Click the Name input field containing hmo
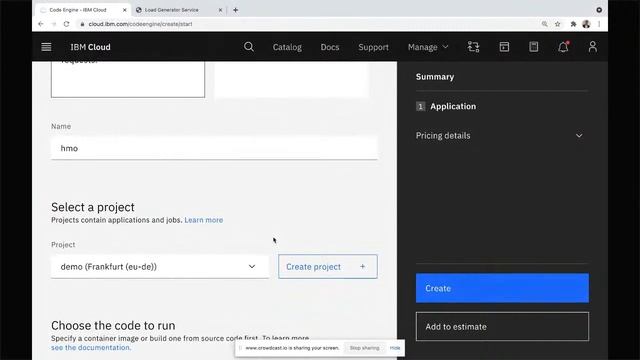 (214, 148)
